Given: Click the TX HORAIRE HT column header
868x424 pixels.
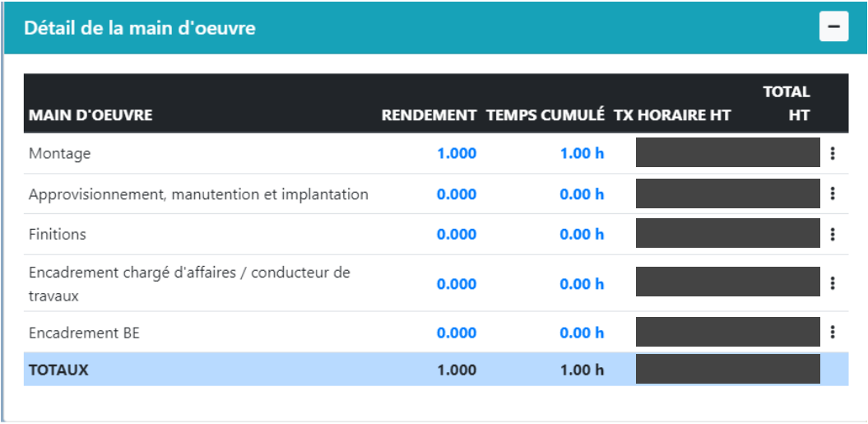Looking at the screenshot, I should click(672, 116).
